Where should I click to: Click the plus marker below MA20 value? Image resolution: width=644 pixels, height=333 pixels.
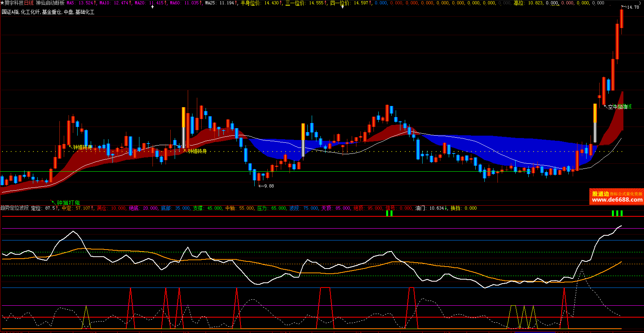point(152,7)
